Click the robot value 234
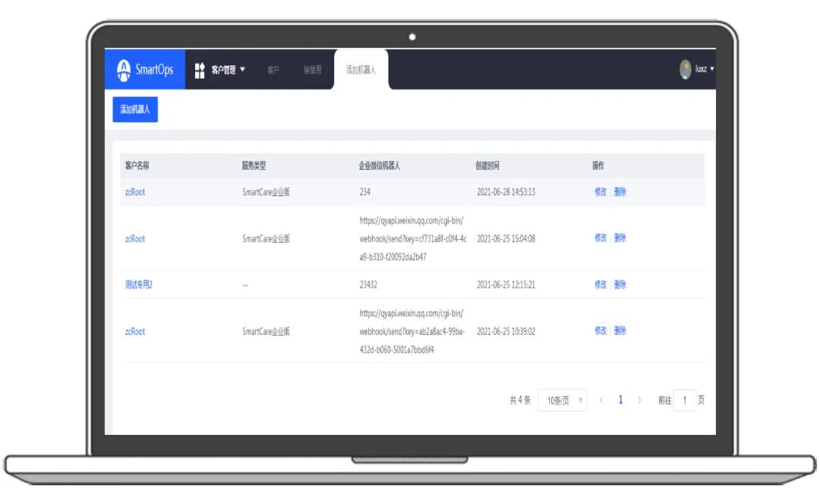Screen dimensions: 820x504 (365, 192)
